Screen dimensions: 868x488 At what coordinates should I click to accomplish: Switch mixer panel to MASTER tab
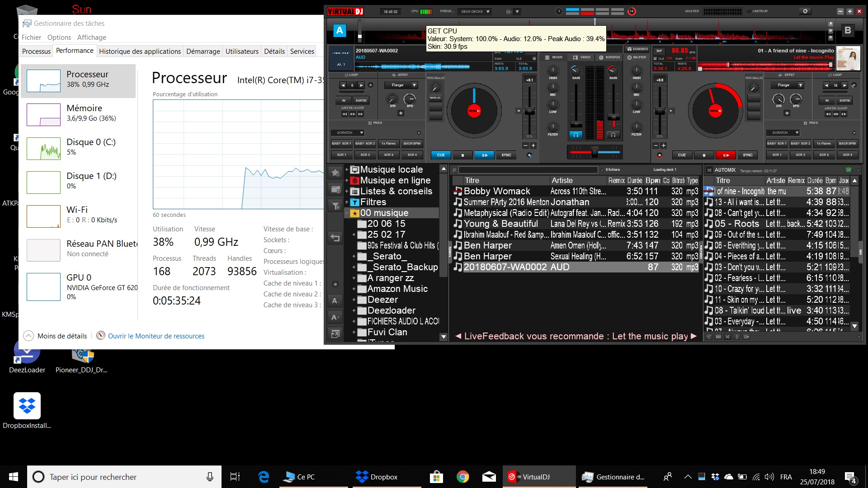click(x=637, y=57)
